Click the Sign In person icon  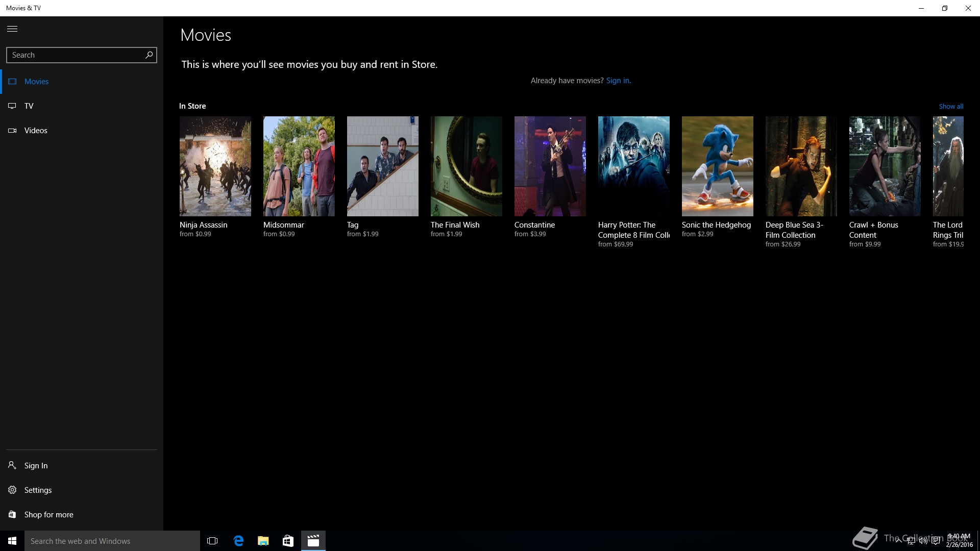(12, 465)
